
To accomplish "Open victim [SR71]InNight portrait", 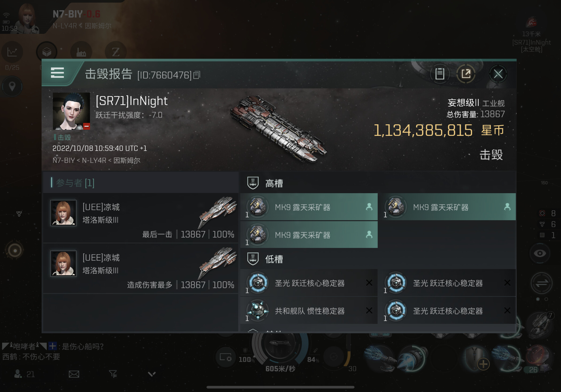I will tap(71, 111).
